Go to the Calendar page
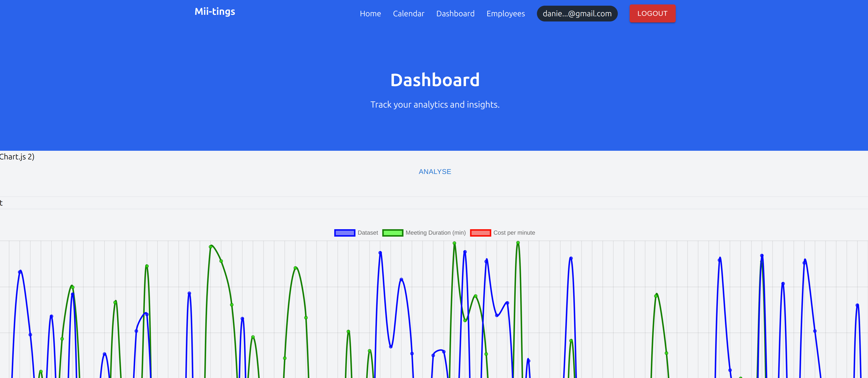Viewport: 868px width, 378px height. (408, 14)
